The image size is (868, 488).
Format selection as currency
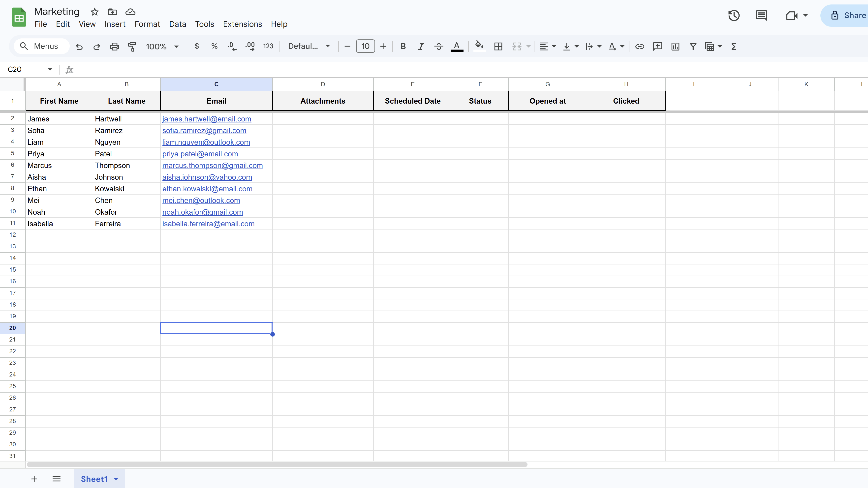coord(197,46)
